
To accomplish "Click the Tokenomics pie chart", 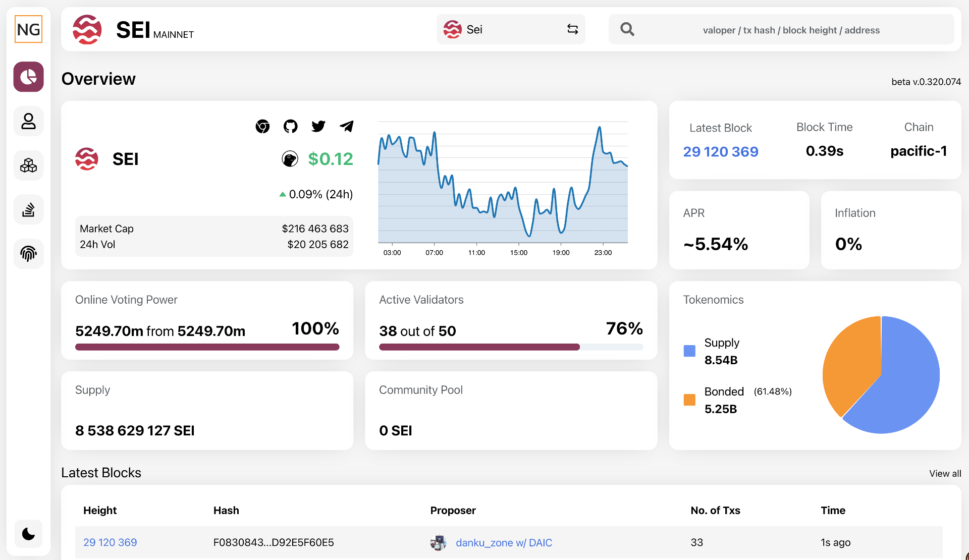I will point(881,375).
